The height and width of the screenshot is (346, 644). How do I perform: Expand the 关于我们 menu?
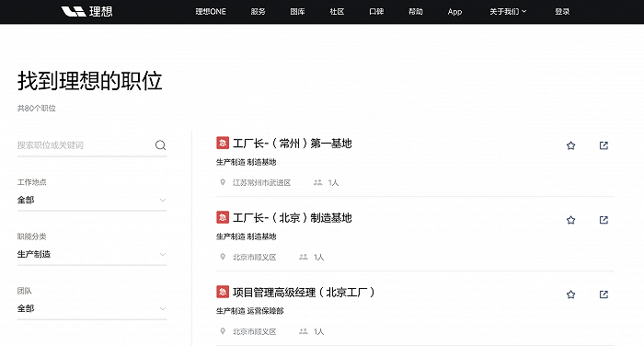click(508, 12)
